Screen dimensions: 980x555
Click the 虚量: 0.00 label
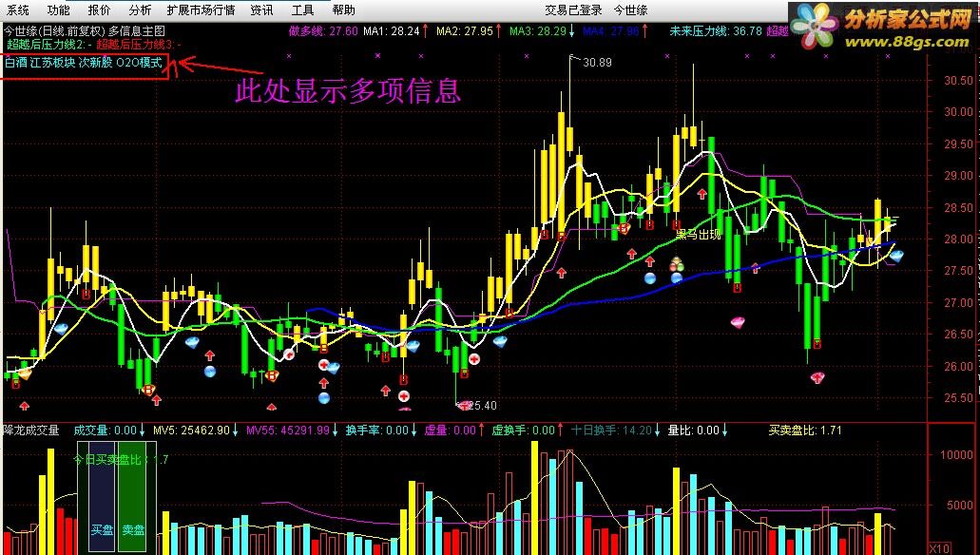450,430
